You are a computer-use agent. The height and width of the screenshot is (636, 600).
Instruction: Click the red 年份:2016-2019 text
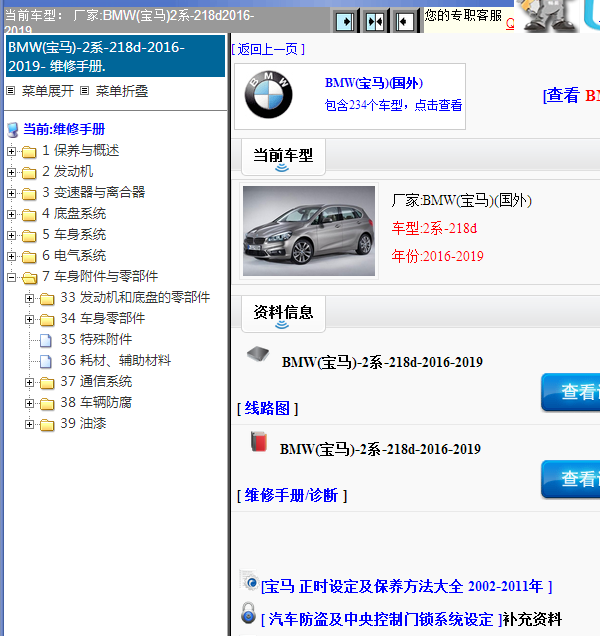tap(437, 256)
